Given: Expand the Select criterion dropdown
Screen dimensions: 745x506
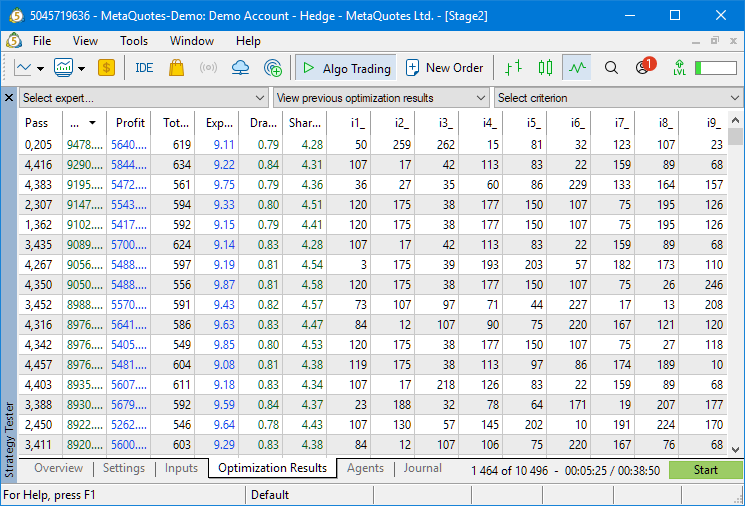Looking at the screenshot, I should (618, 98).
